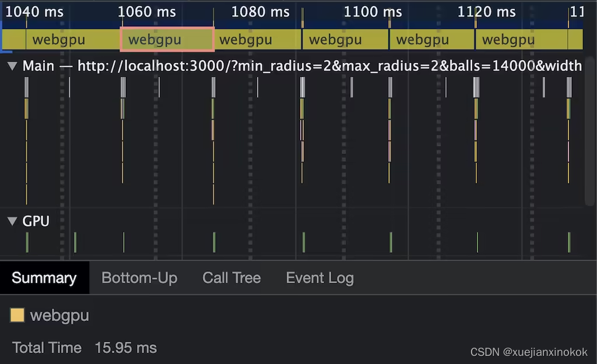Open the Call Tree tab
Screen dimensions: 597x364
231,278
